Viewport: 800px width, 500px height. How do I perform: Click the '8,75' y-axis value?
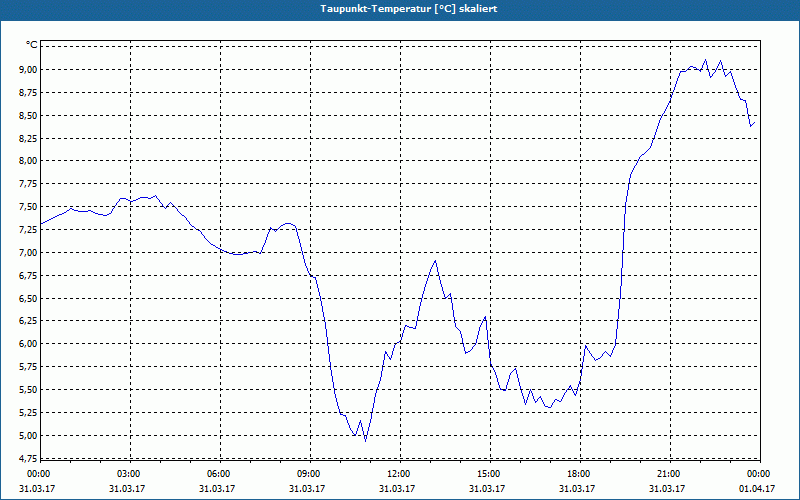coord(28,92)
